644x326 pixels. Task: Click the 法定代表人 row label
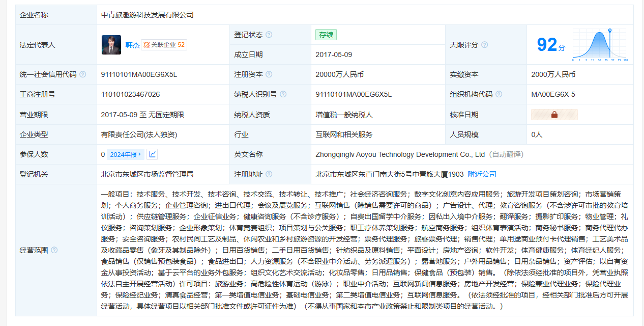[37, 45]
